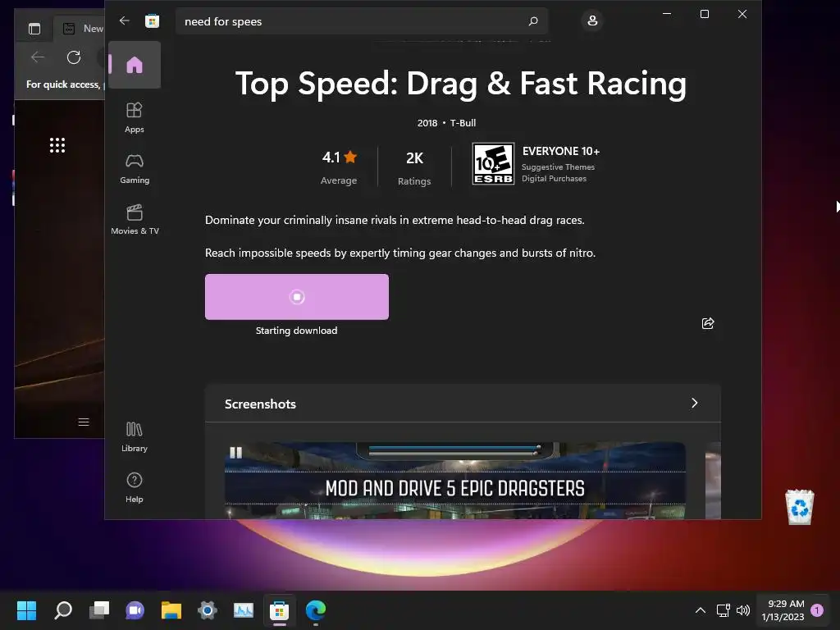This screenshot has width=840, height=630.
Task: Open Windows Start menu
Action: click(26, 609)
